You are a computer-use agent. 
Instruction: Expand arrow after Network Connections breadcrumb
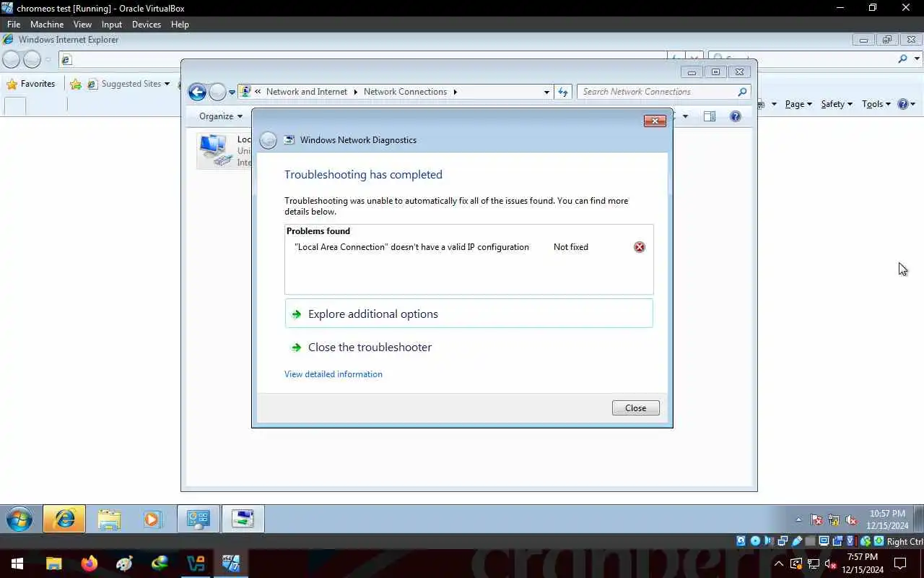(456, 92)
